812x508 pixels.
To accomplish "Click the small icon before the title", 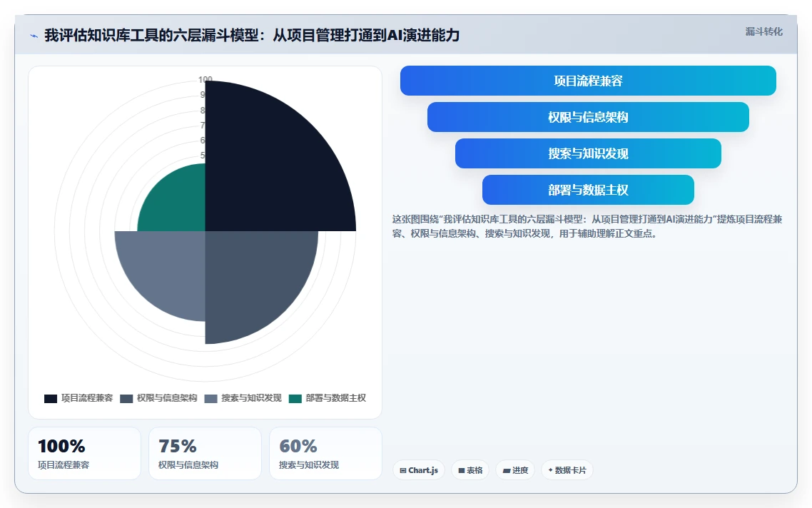I will [x=34, y=36].
